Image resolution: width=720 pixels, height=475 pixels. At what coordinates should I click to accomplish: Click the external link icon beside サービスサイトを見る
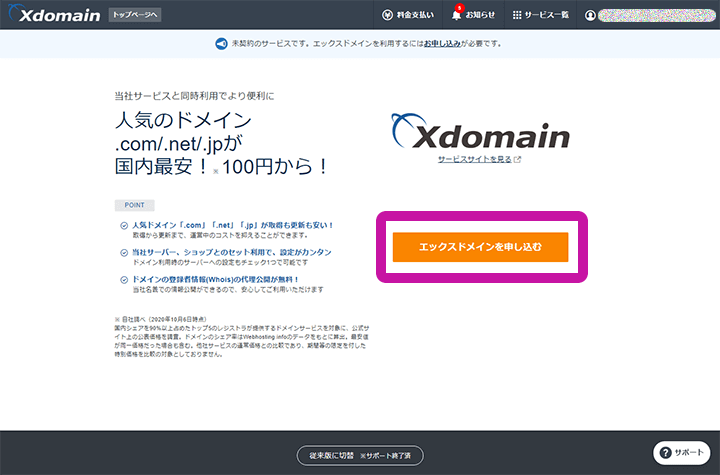click(x=517, y=159)
